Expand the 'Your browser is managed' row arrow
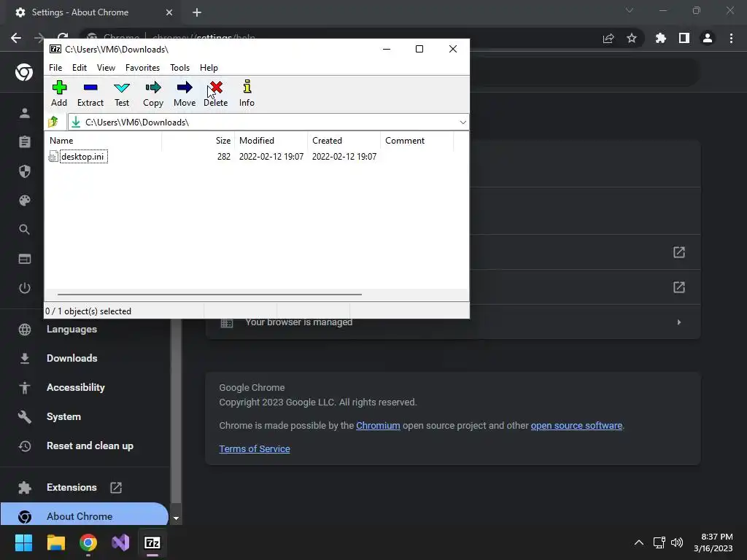 point(679,322)
